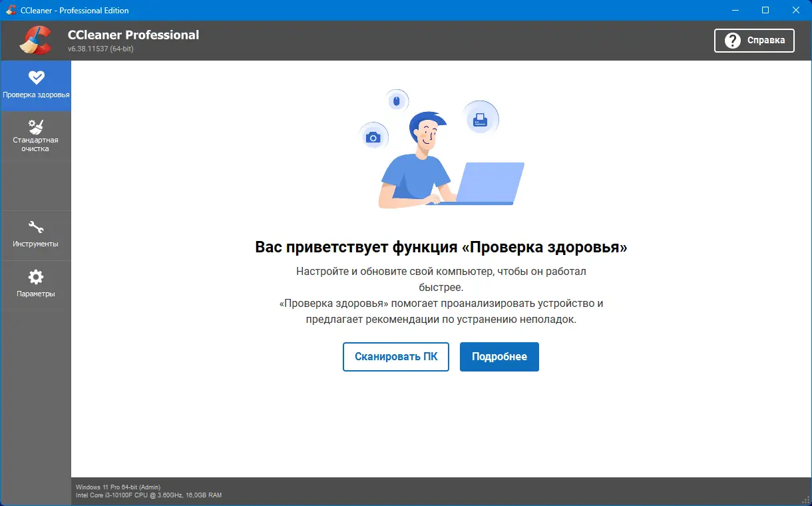Click the Инструменты wrench icon
Screen dimensions: 812x506
point(36,227)
